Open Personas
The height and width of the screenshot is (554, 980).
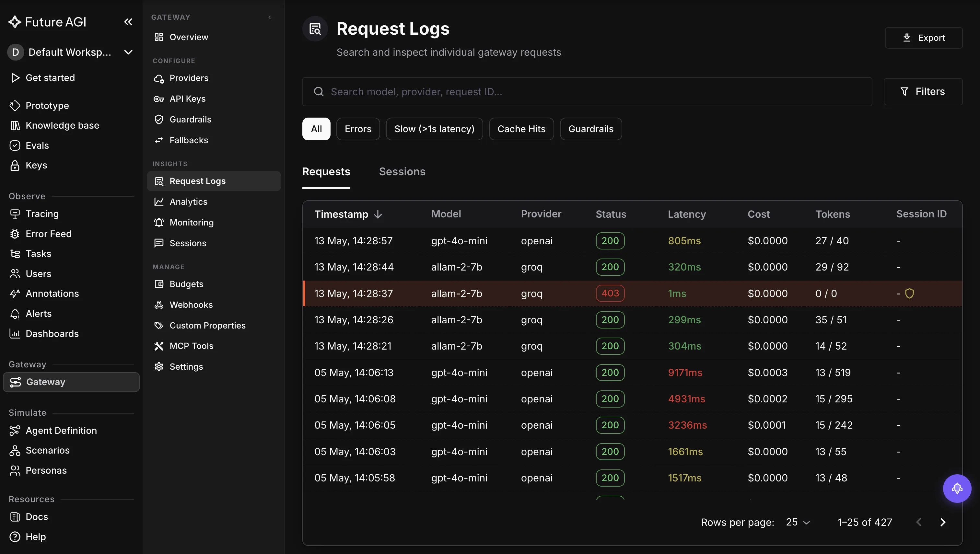(46, 470)
